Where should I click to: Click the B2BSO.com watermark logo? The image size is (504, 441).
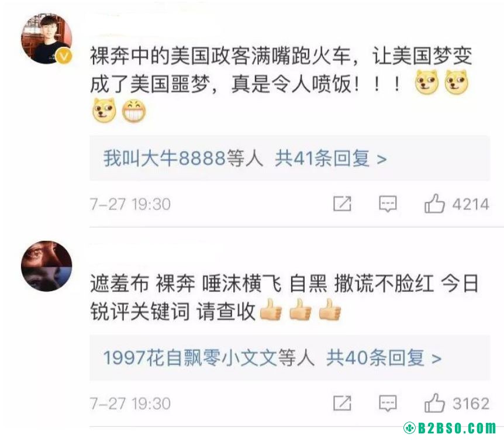pyautogui.click(x=450, y=428)
